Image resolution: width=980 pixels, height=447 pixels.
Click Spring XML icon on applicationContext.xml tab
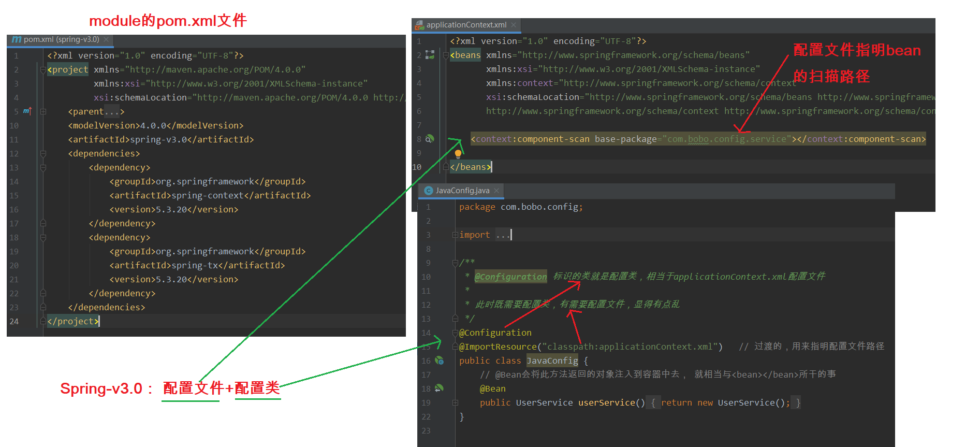[419, 25]
